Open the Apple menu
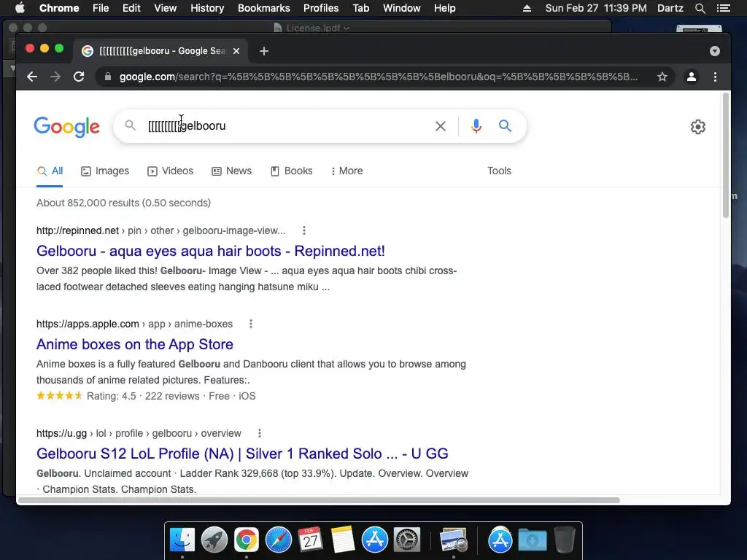The width and height of the screenshot is (747, 560). (x=20, y=8)
